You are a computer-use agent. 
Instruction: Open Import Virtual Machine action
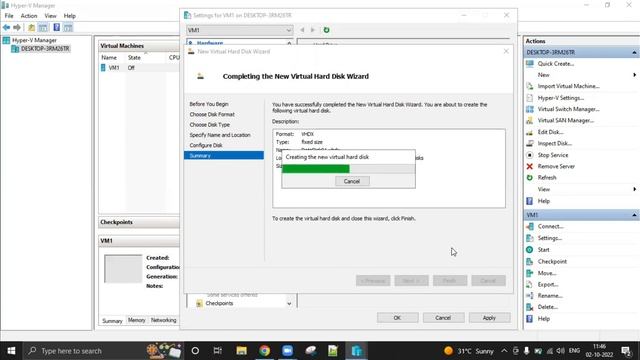(x=568, y=86)
